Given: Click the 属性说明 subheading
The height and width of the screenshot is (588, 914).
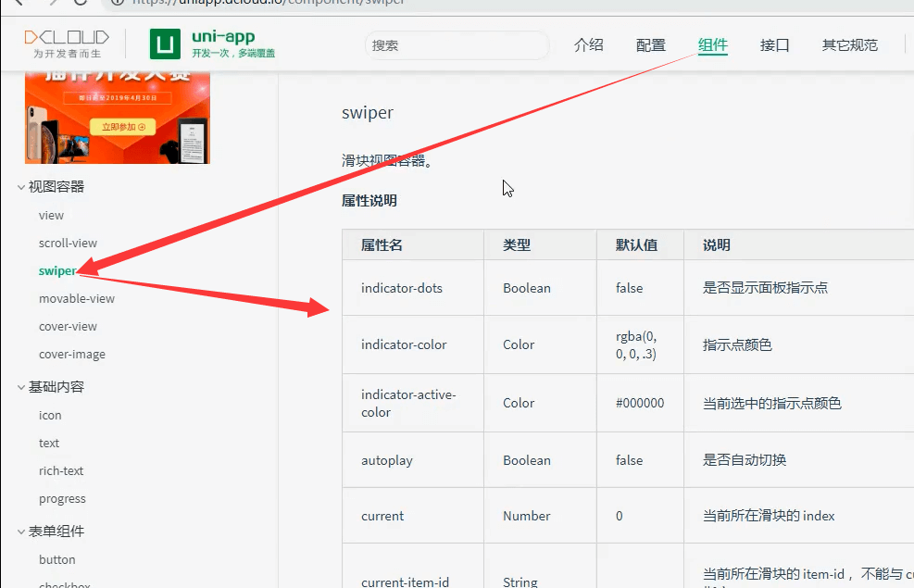Looking at the screenshot, I should point(369,200).
